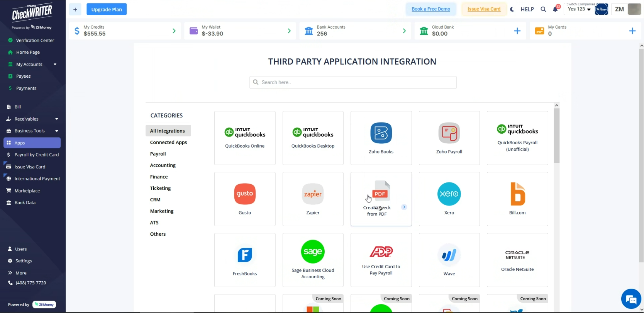
Task: Filter by Marketing category
Action: 162,211
